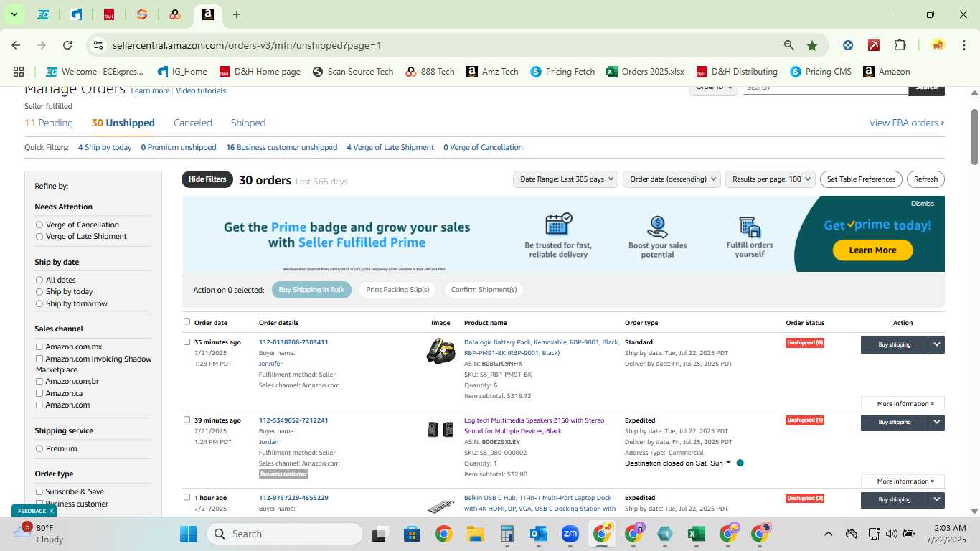
Task: Check the Subscribe & Save order type
Action: [x=39, y=491]
